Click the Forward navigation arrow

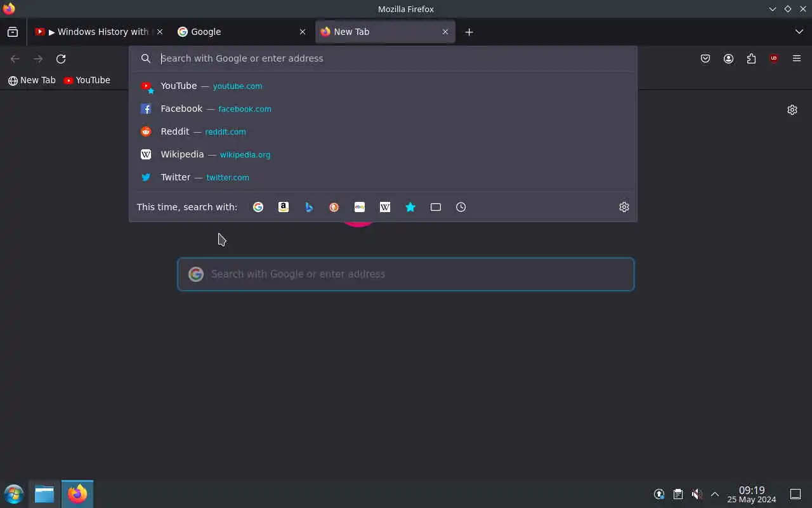pyautogui.click(x=38, y=58)
